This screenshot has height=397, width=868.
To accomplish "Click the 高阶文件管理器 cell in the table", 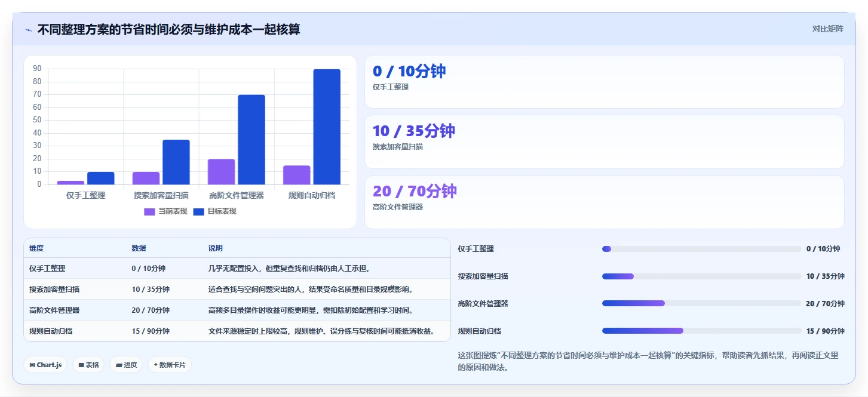I will (x=54, y=310).
